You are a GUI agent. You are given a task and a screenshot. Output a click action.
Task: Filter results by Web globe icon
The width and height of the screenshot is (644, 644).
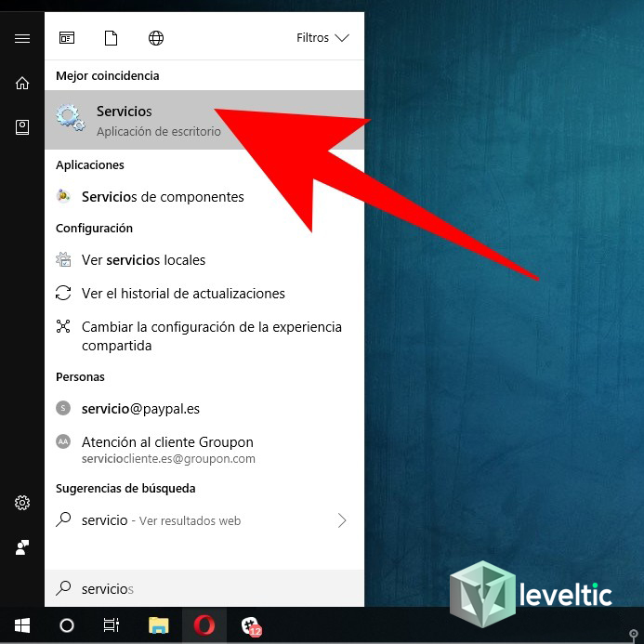[156, 38]
